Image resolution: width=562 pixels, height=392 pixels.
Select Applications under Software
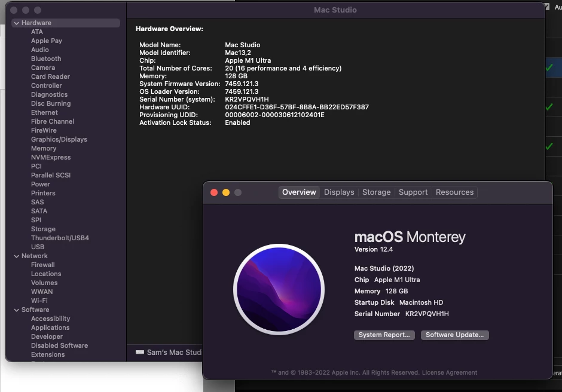[50, 327]
